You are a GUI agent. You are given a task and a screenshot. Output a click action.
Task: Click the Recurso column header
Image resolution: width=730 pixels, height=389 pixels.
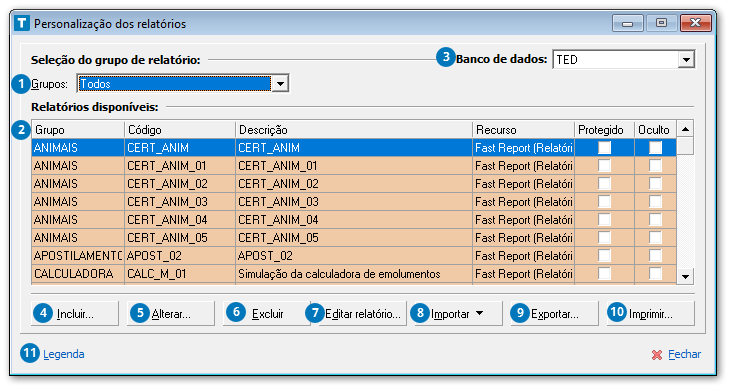pyautogui.click(x=523, y=130)
